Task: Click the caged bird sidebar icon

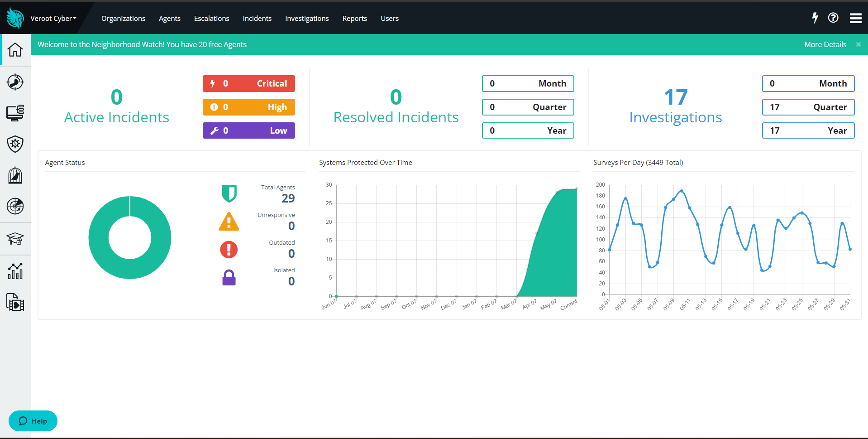Action: tap(15, 175)
